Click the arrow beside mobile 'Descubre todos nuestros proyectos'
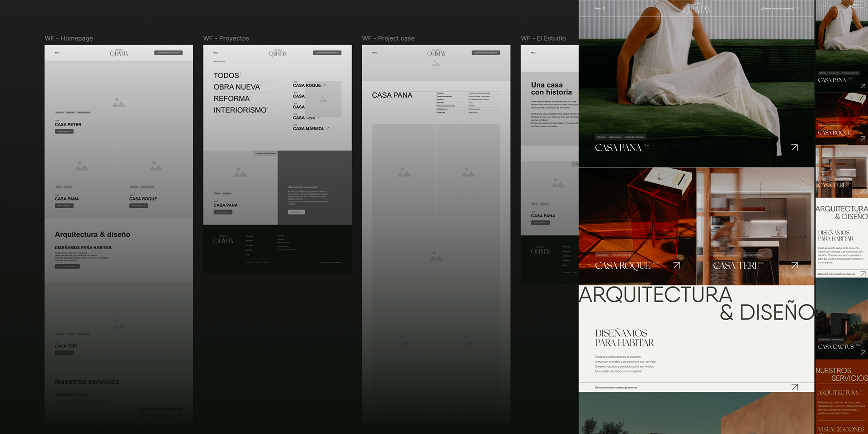 pos(863,274)
